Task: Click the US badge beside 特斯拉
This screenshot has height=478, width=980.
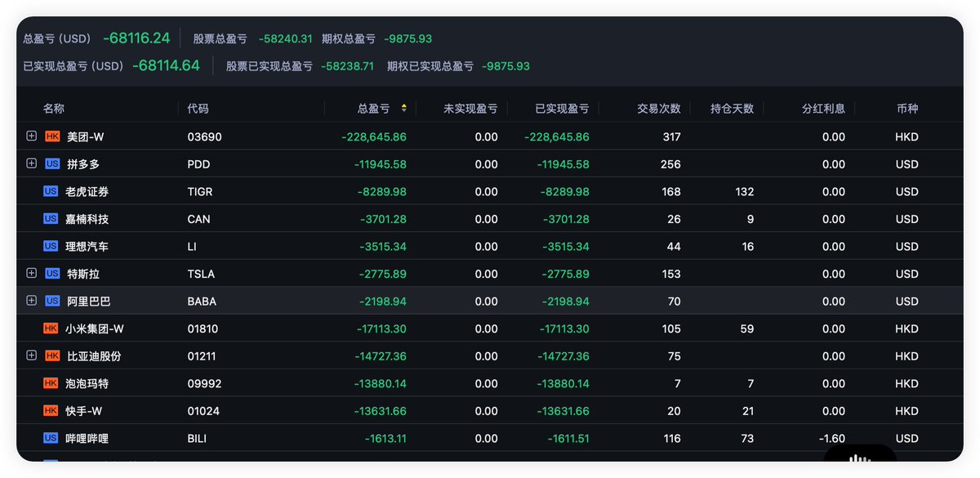Action: (x=52, y=274)
